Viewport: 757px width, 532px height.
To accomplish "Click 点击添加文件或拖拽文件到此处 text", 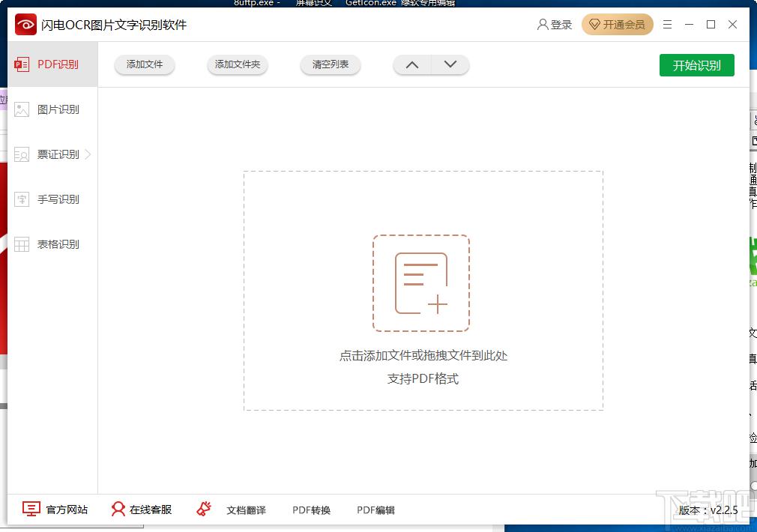I will (x=423, y=356).
